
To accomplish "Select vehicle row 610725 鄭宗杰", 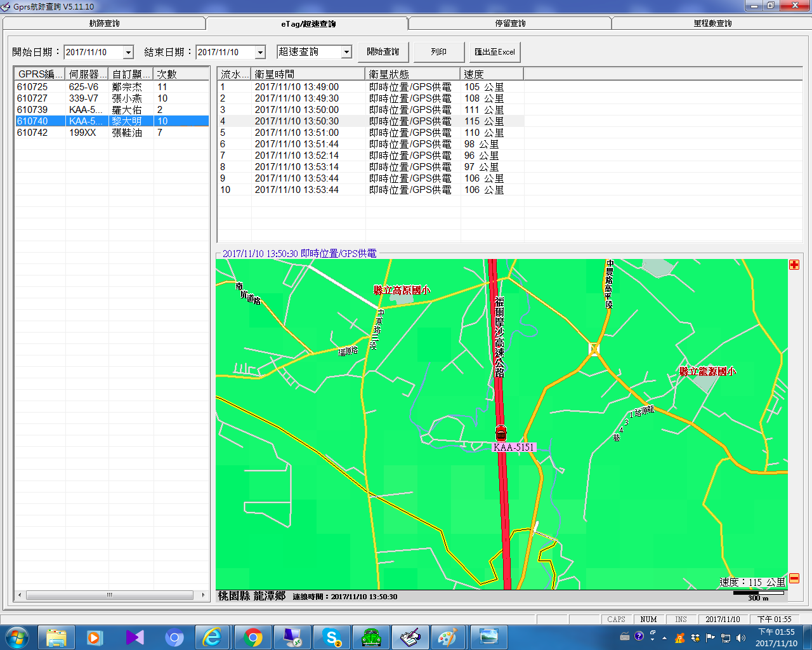I will (x=112, y=87).
